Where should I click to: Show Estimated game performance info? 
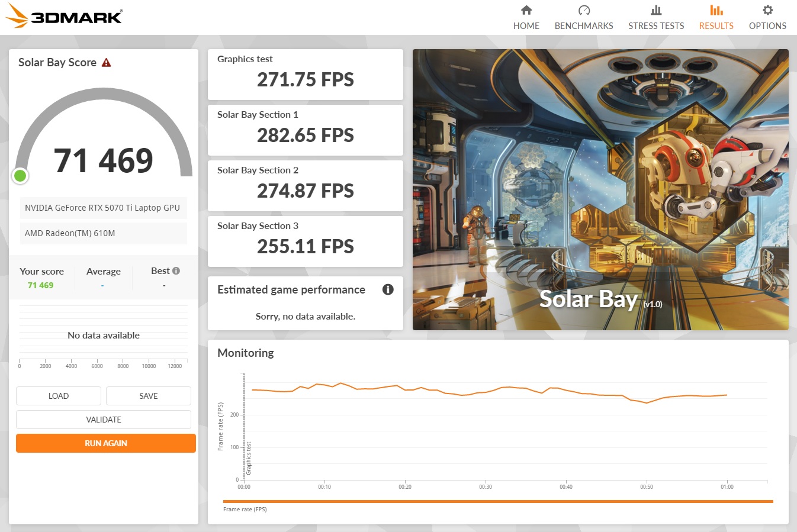pos(388,289)
